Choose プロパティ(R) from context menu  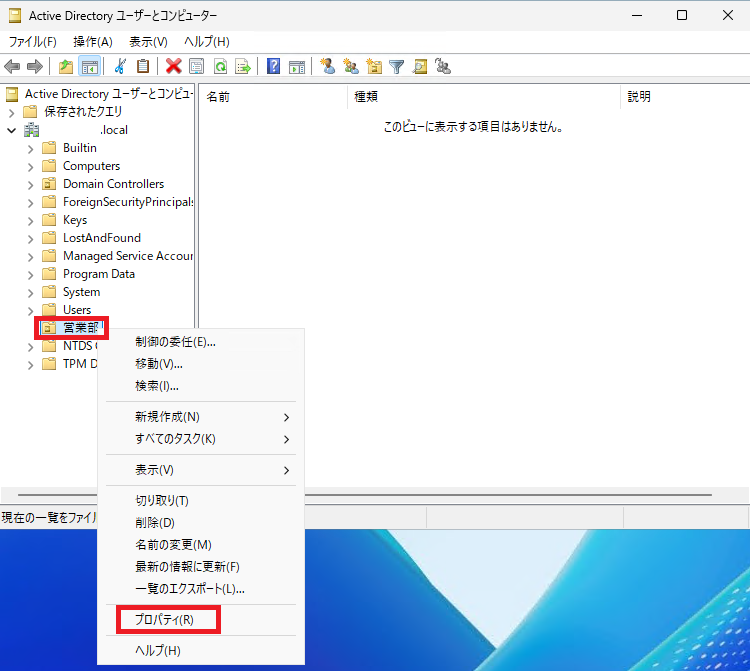tap(164, 620)
